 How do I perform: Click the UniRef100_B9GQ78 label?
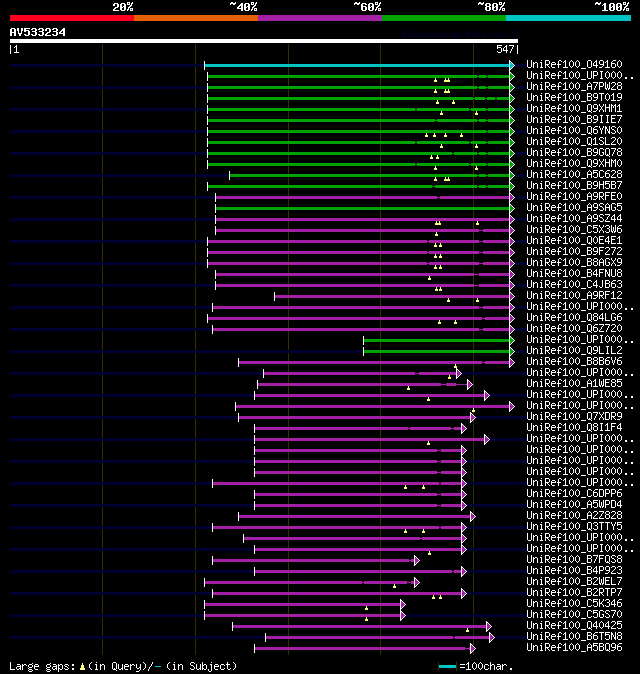[574, 153]
